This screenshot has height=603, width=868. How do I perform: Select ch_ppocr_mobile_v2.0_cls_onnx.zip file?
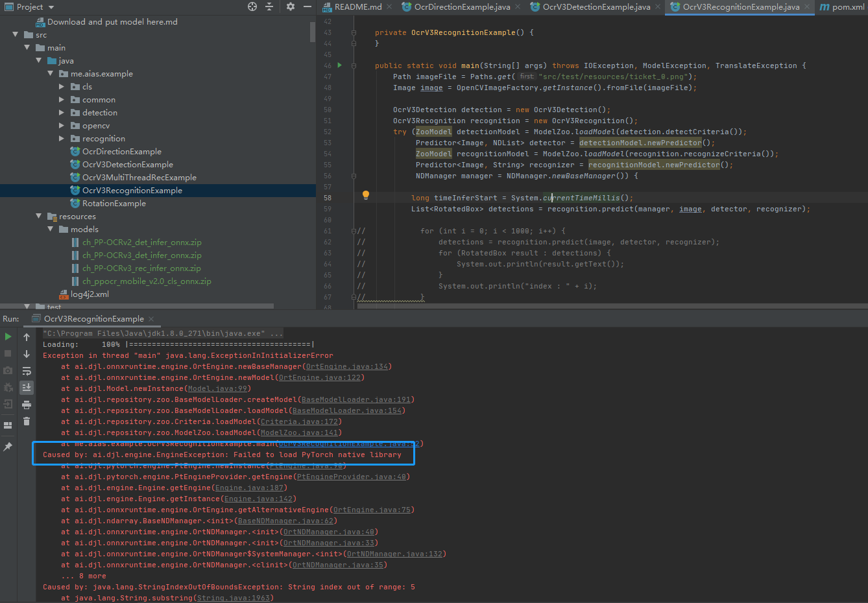click(x=147, y=281)
